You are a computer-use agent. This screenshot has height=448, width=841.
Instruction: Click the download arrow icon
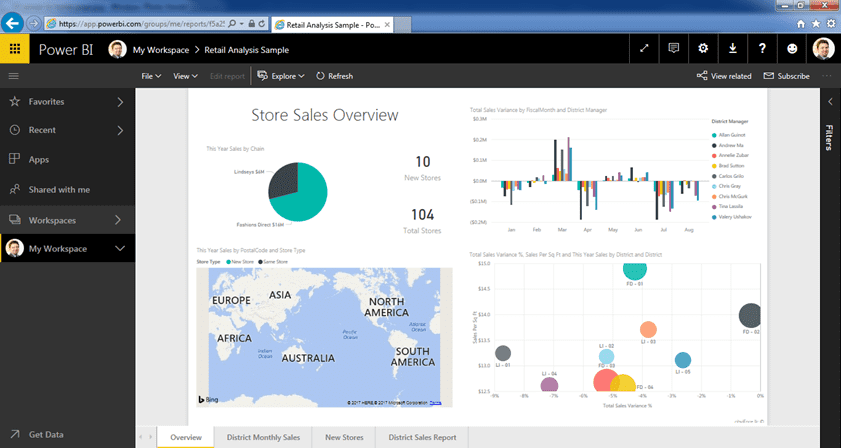click(x=733, y=49)
